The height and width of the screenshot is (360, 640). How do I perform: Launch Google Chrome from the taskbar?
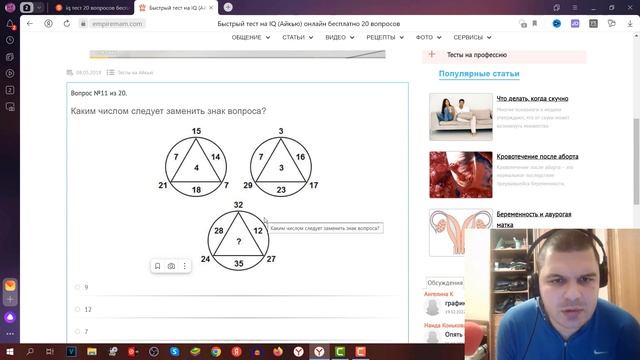(x=216, y=351)
